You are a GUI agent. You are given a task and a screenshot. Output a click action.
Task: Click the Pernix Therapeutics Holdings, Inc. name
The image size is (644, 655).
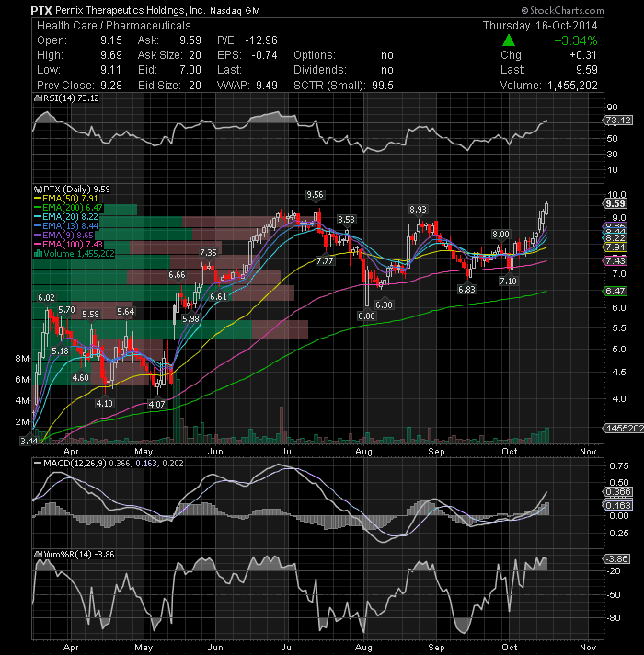coord(130,10)
